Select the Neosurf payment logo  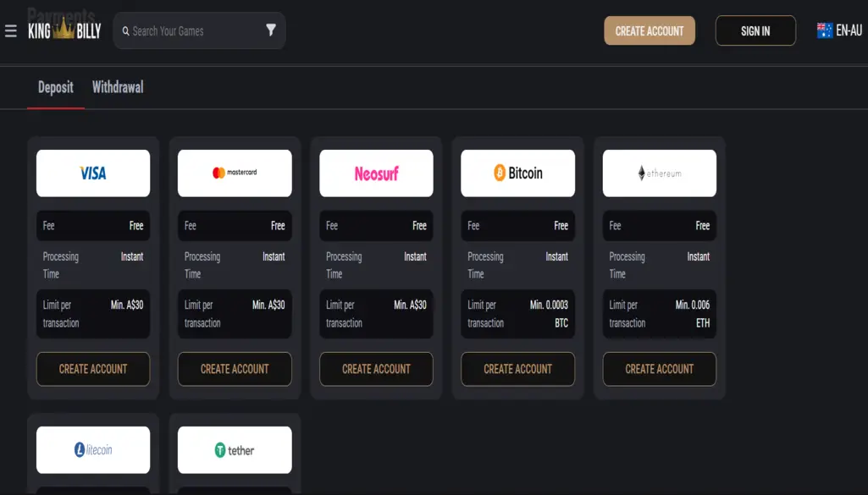coord(376,173)
